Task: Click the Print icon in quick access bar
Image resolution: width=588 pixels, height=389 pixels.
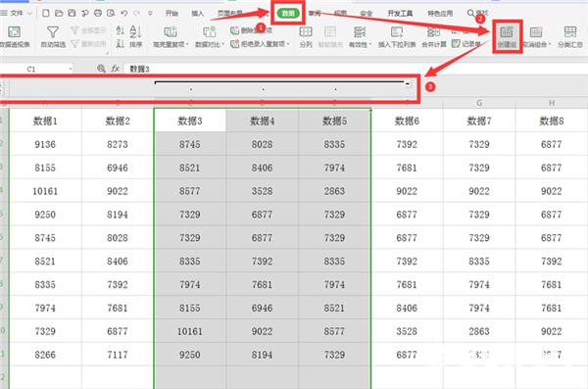Action: click(x=98, y=14)
